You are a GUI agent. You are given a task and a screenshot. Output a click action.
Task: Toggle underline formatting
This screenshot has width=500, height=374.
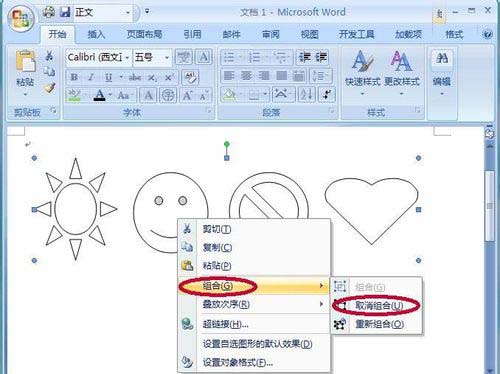pyautogui.click(x=109, y=77)
